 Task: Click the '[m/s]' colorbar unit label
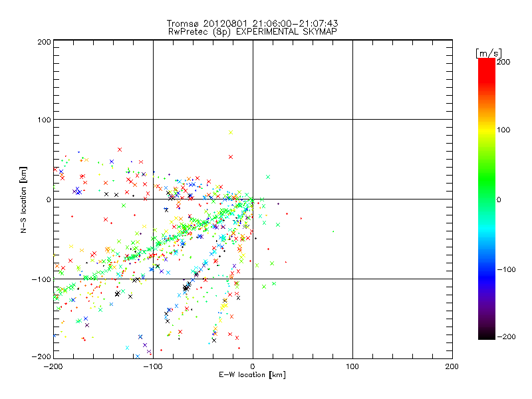tap(489, 53)
